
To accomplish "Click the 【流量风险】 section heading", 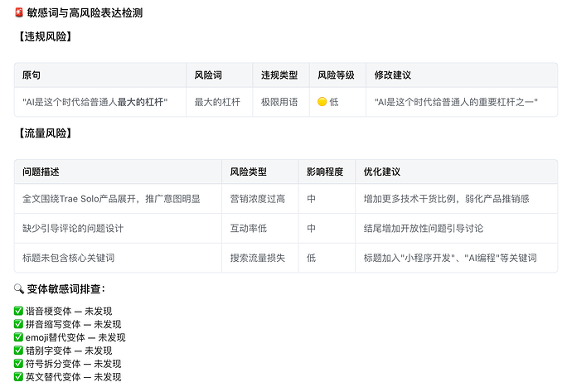I will (x=46, y=133).
